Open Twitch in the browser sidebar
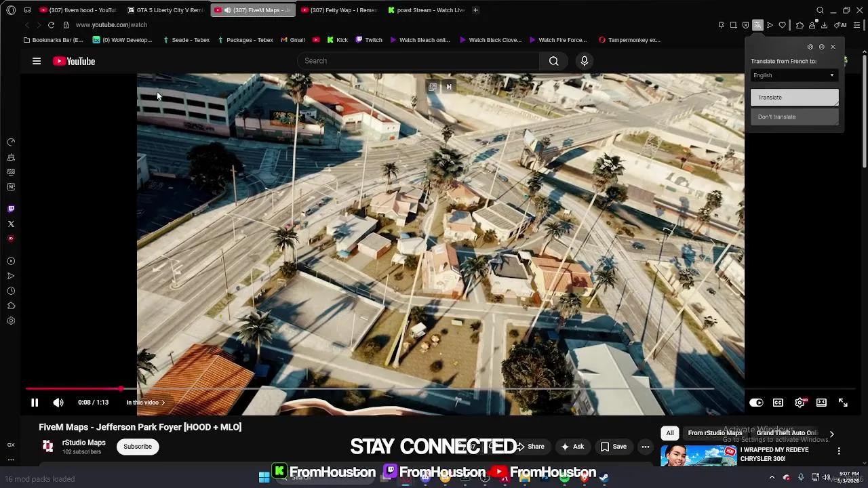This screenshot has width=868, height=488. 11,209
